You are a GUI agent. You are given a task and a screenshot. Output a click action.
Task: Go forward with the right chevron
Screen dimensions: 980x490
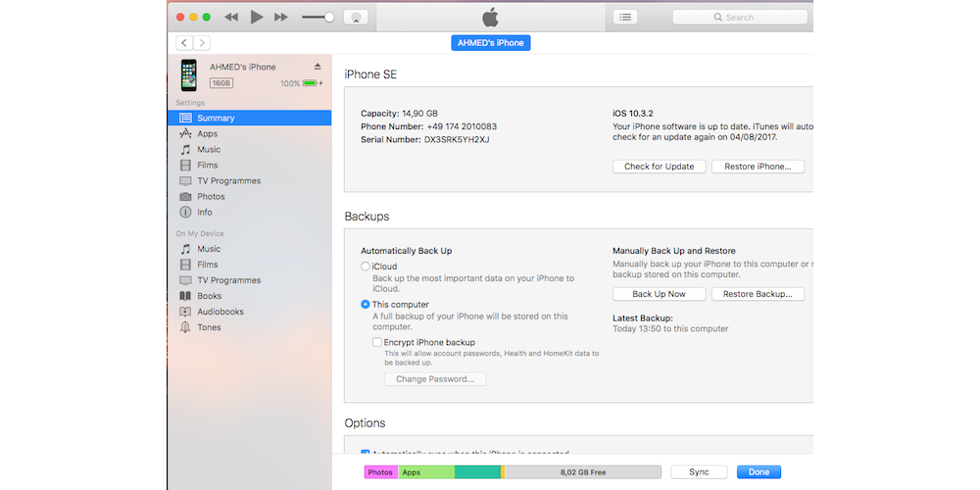pyautogui.click(x=201, y=43)
